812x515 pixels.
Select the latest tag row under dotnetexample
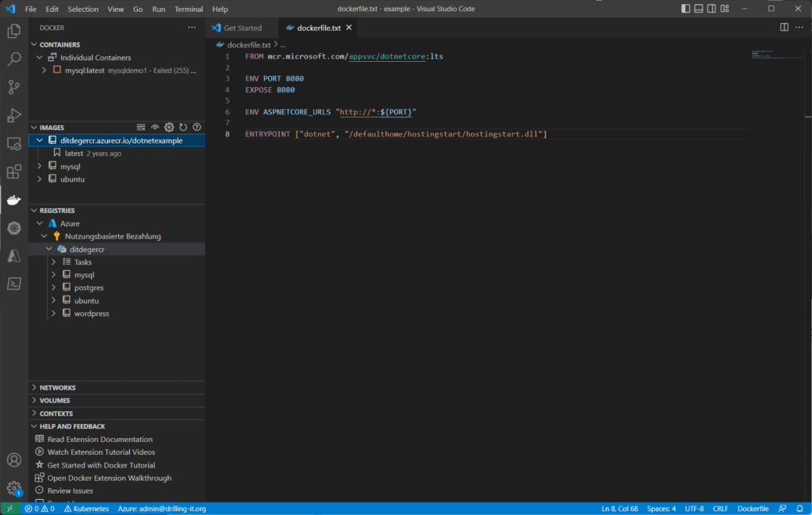tap(117, 153)
